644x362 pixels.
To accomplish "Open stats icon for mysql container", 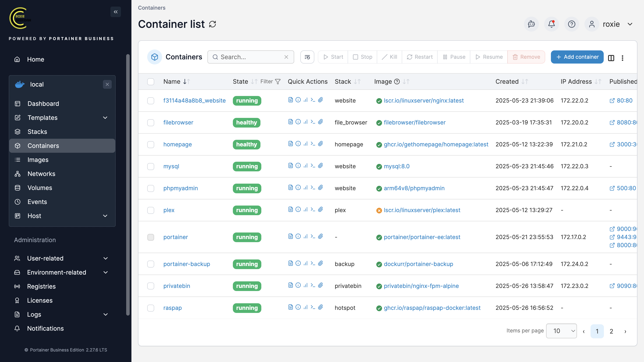I will (306, 165).
